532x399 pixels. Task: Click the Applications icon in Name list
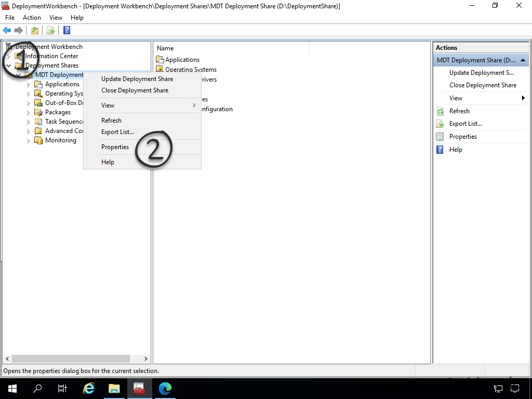160,60
